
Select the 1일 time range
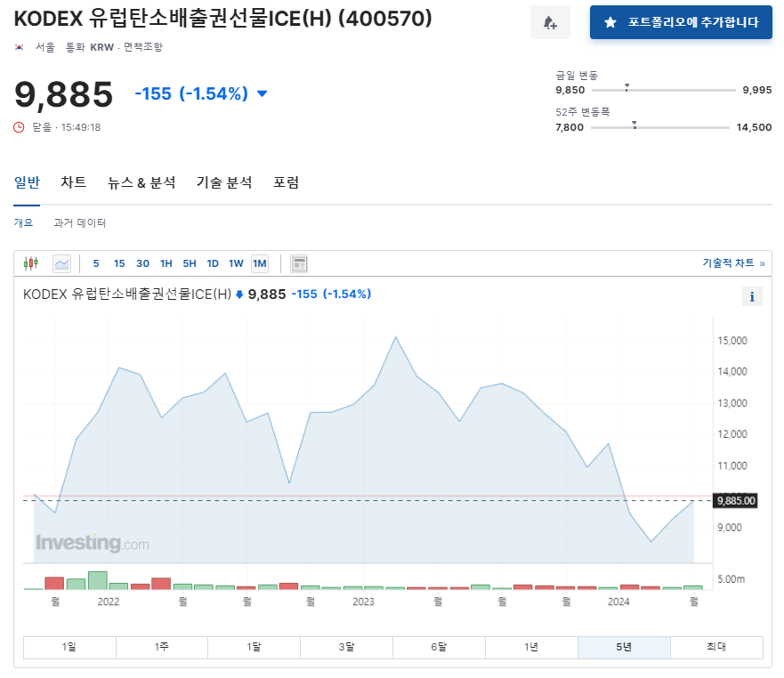[x=69, y=647]
